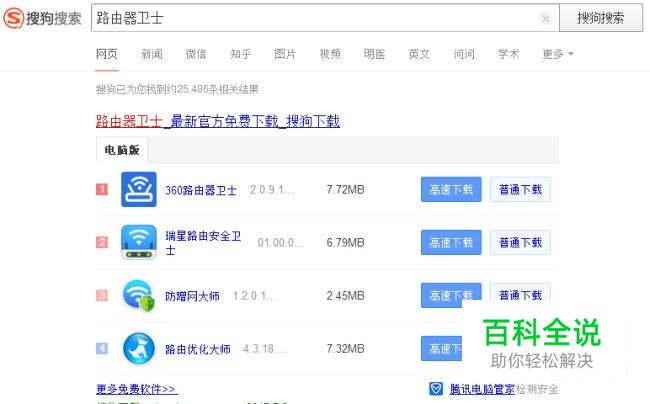Image resolution: width=650 pixels, height=404 pixels.
Task: Switch to the 英文 tab
Action: [419, 54]
